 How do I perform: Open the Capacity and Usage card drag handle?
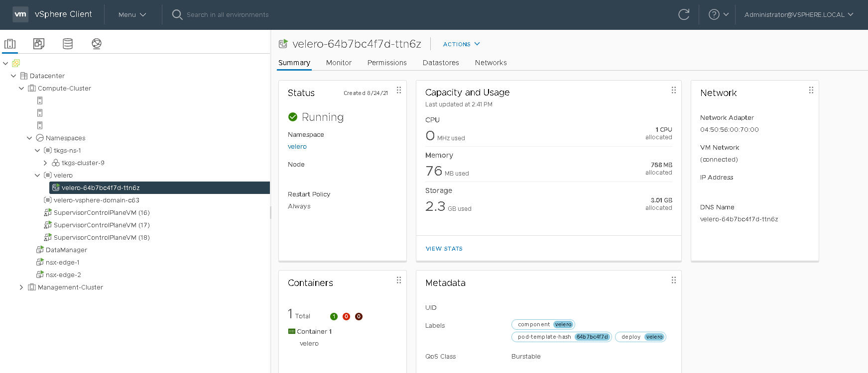[x=674, y=90]
